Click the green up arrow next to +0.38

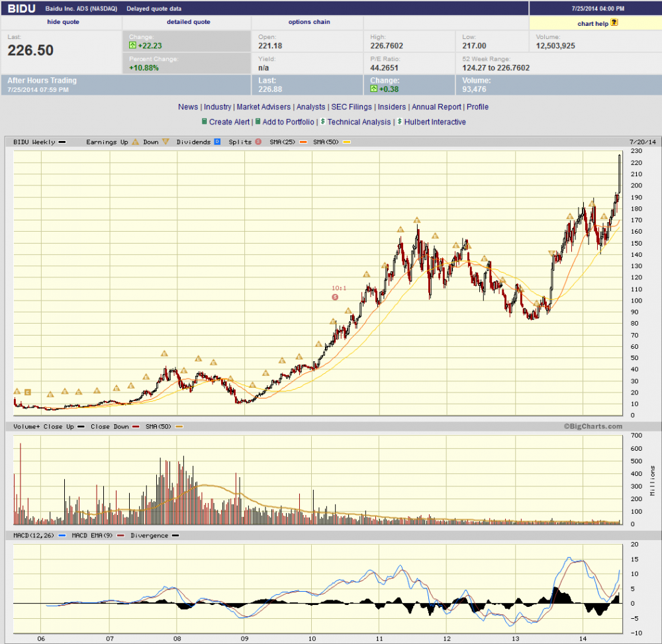374,89
